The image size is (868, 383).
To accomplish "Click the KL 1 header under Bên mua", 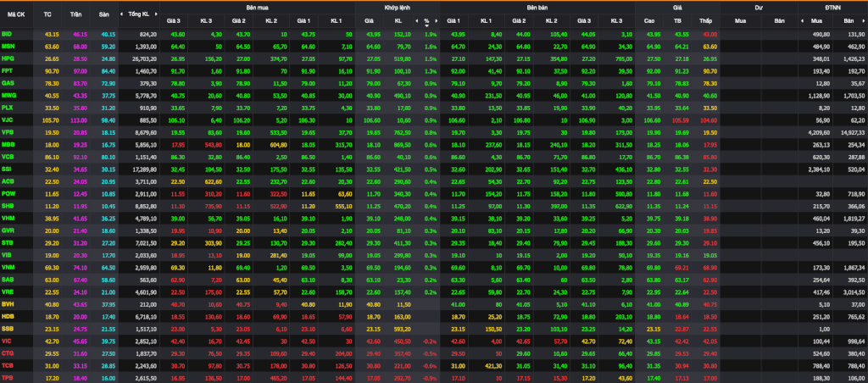I will point(337,21).
